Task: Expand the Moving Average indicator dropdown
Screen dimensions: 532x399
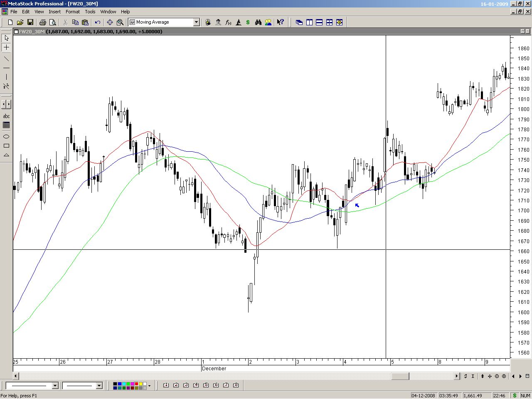Action: 197,22
